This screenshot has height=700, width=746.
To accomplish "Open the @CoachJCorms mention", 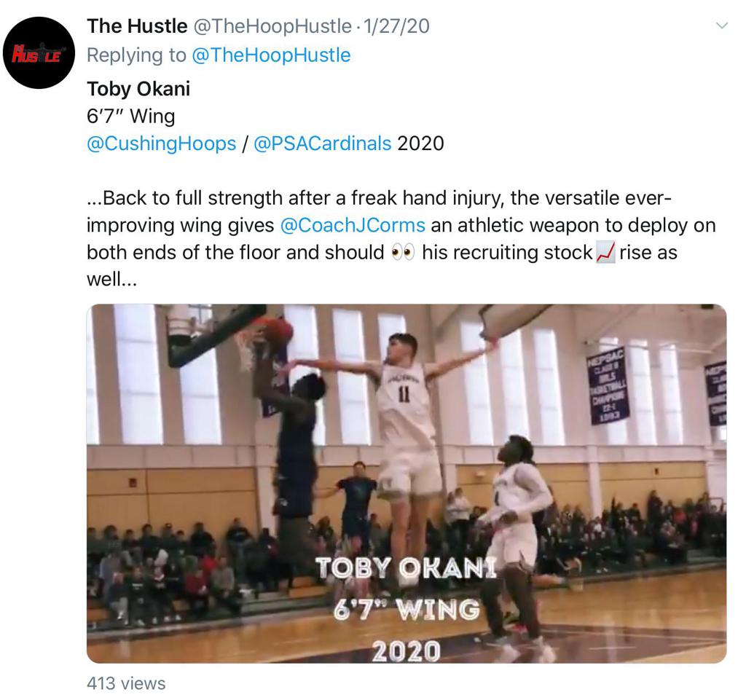I will click(x=353, y=225).
